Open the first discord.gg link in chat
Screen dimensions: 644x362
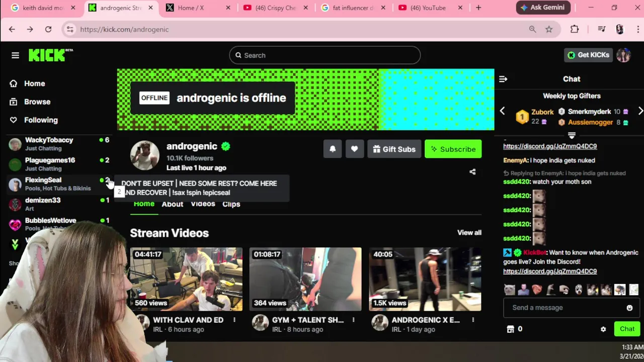(x=550, y=146)
